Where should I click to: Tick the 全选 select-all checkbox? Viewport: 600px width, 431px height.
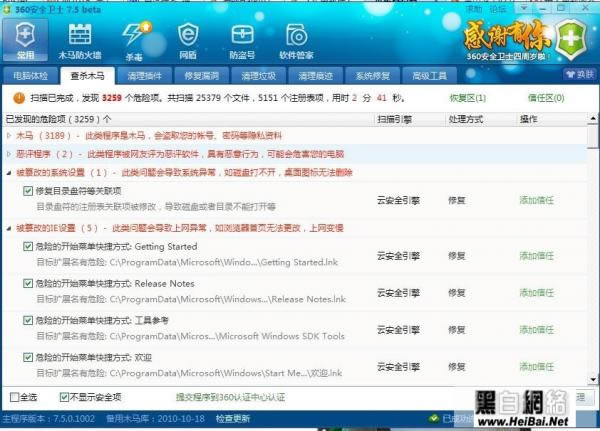15,397
